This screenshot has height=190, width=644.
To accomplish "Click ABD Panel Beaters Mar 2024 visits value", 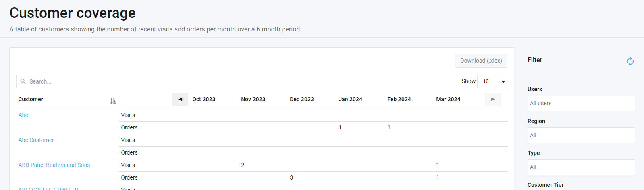I will click(x=438, y=165).
